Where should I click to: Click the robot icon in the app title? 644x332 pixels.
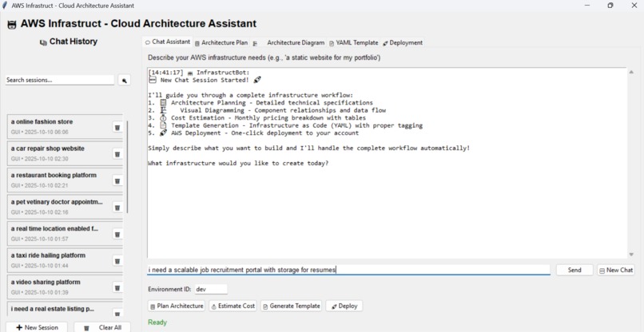click(x=12, y=25)
